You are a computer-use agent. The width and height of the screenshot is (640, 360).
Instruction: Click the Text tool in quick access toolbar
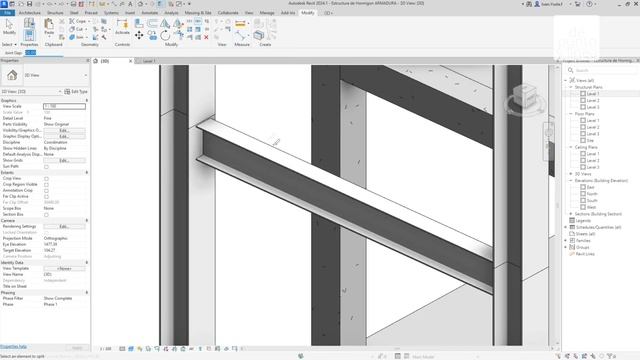[130, 4]
